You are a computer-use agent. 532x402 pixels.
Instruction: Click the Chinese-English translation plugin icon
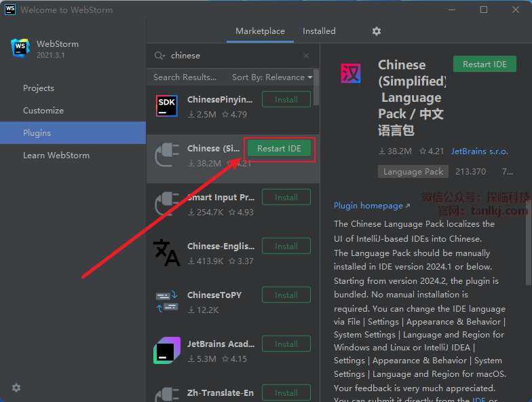[167, 253]
